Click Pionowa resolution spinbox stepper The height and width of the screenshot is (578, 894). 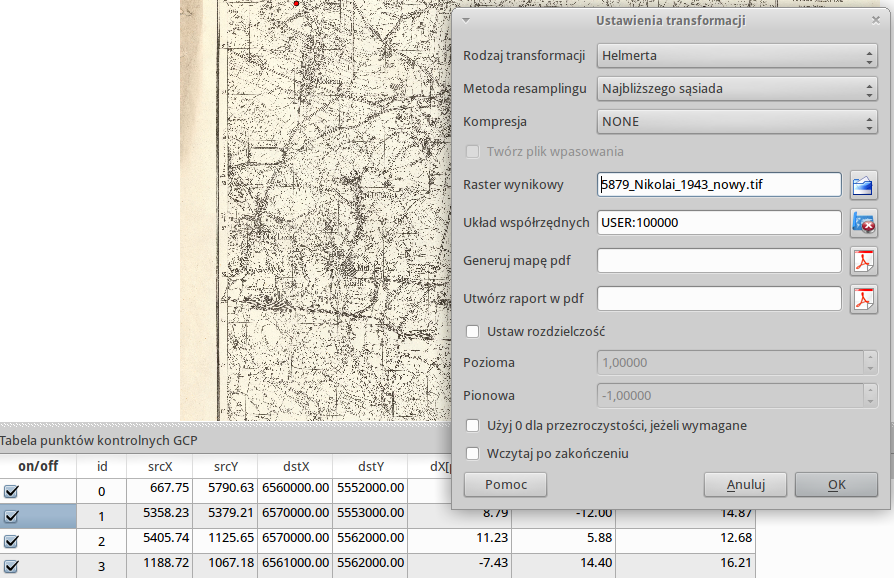(869, 396)
